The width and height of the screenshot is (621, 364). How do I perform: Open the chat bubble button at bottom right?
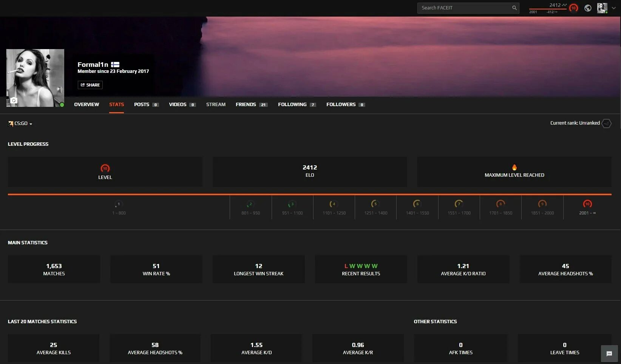[x=609, y=354]
